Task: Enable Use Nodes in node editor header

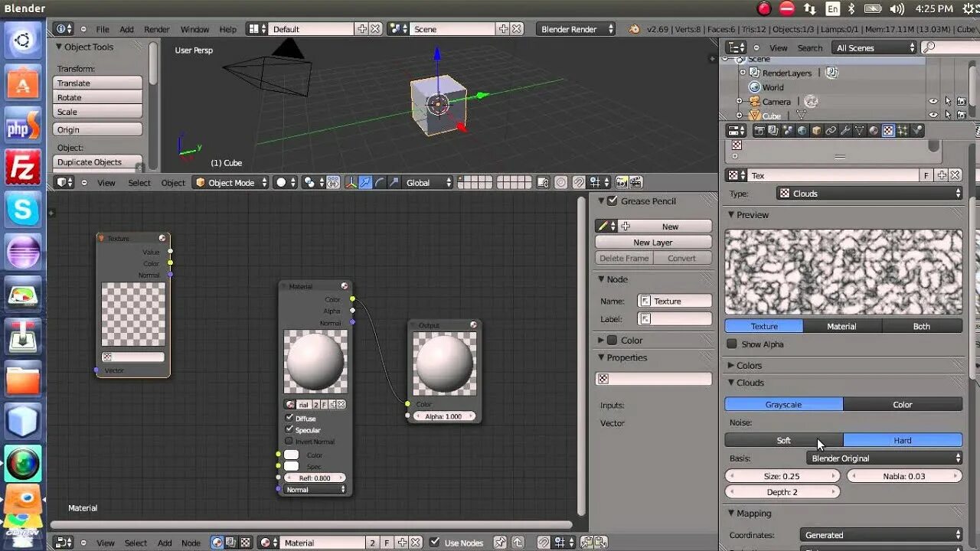Action: [x=433, y=543]
